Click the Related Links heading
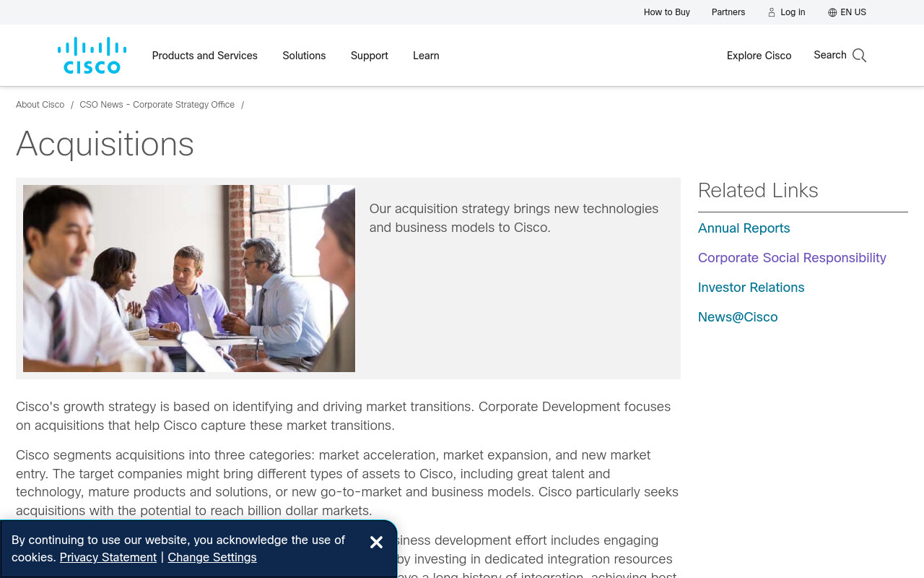This screenshot has width=924, height=578. 758,191
